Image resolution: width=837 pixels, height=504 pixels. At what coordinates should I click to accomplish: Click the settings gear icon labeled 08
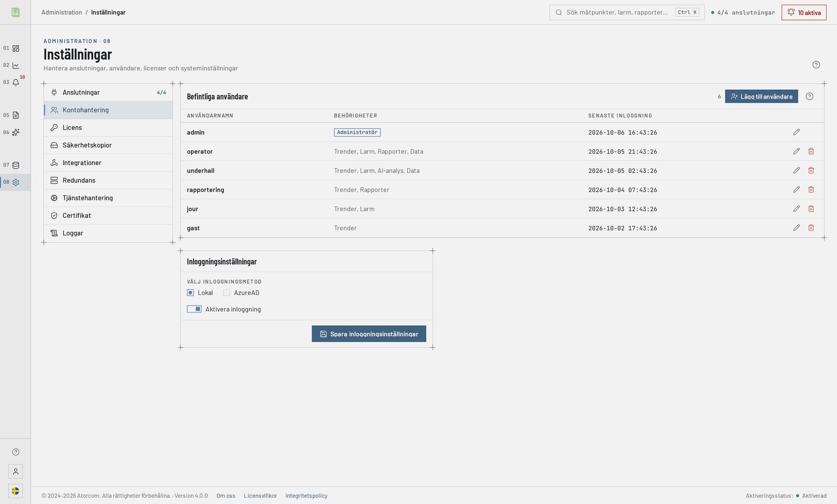(x=16, y=182)
